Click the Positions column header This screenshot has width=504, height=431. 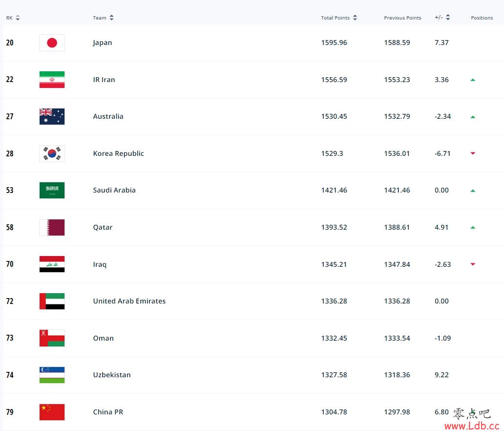pyautogui.click(x=482, y=18)
